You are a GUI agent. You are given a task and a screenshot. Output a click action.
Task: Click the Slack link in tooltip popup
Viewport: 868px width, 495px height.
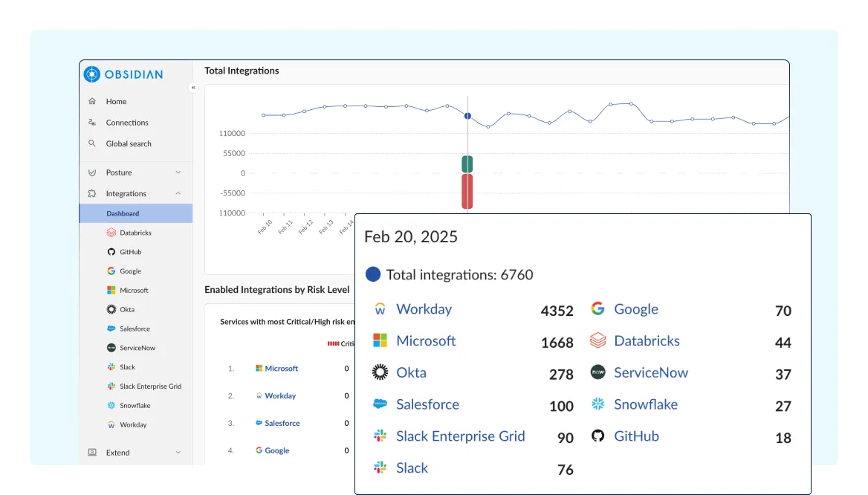412,467
